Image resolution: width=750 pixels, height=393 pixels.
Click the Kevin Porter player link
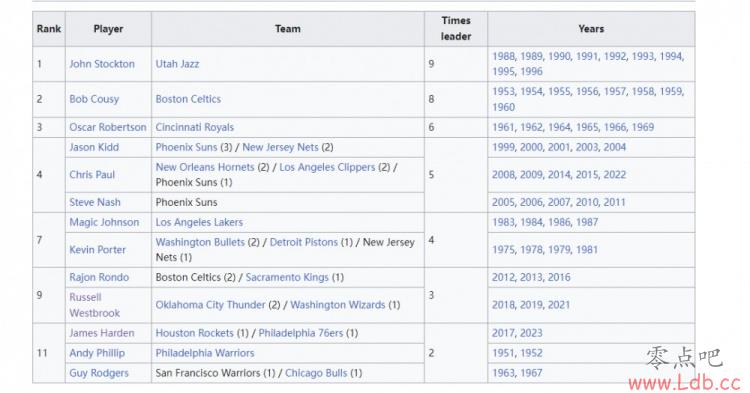tap(97, 250)
